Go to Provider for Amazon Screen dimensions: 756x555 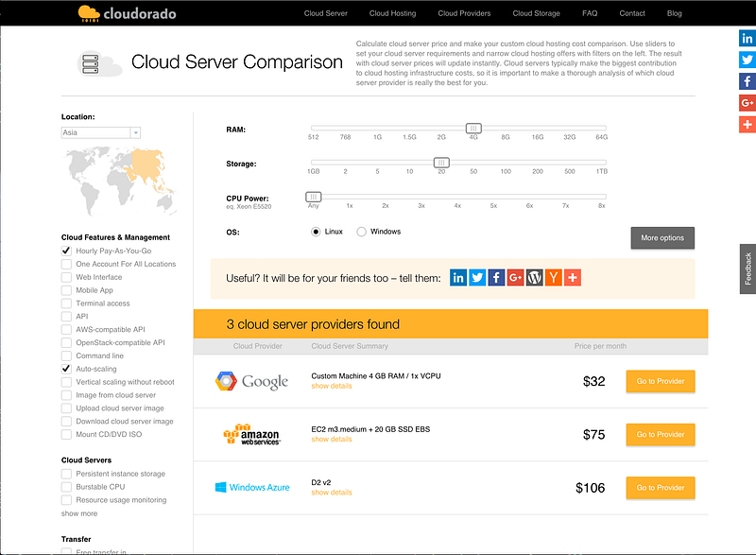click(x=661, y=435)
